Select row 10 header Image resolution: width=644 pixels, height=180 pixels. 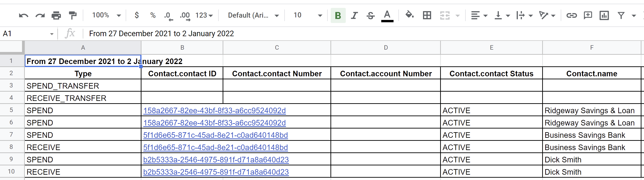(x=11, y=171)
